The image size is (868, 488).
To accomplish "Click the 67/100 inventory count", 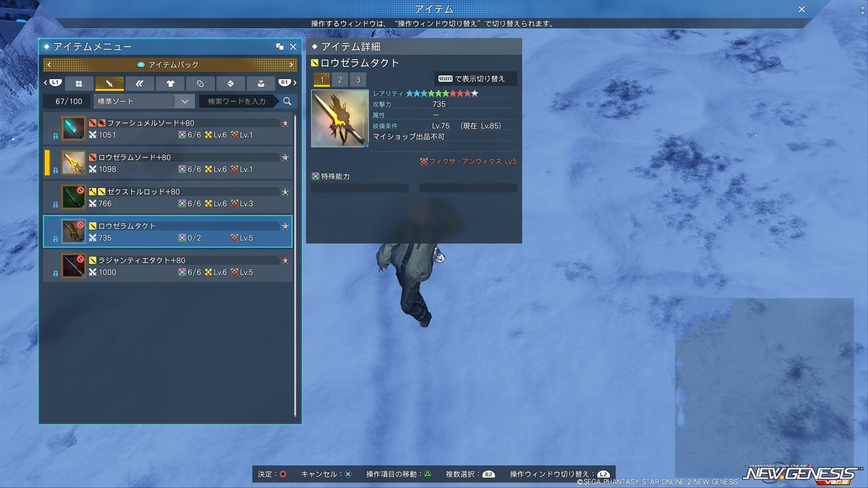I will click(68, 101).
